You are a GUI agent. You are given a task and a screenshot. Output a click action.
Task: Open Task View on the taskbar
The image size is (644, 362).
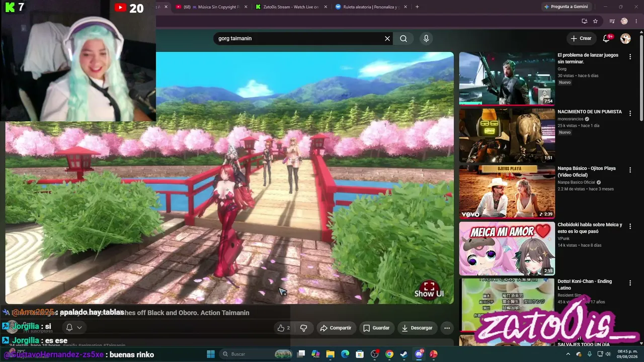[301, 354]
